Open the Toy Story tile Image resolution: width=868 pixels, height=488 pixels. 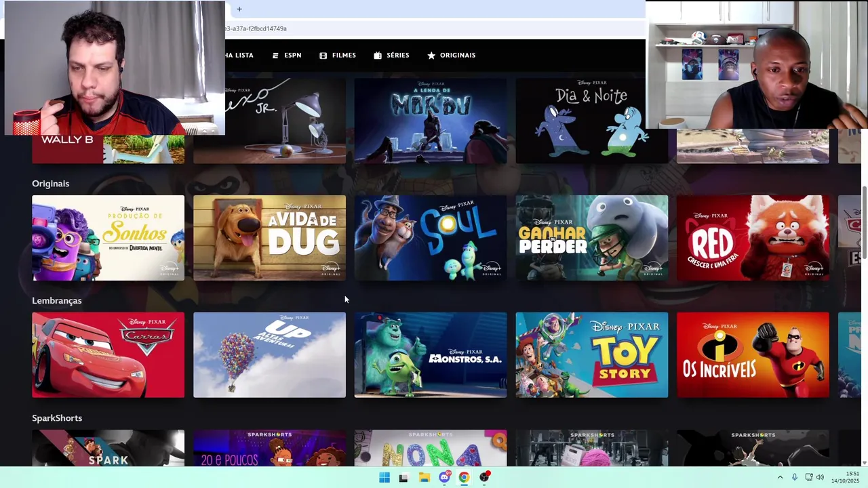592,355
